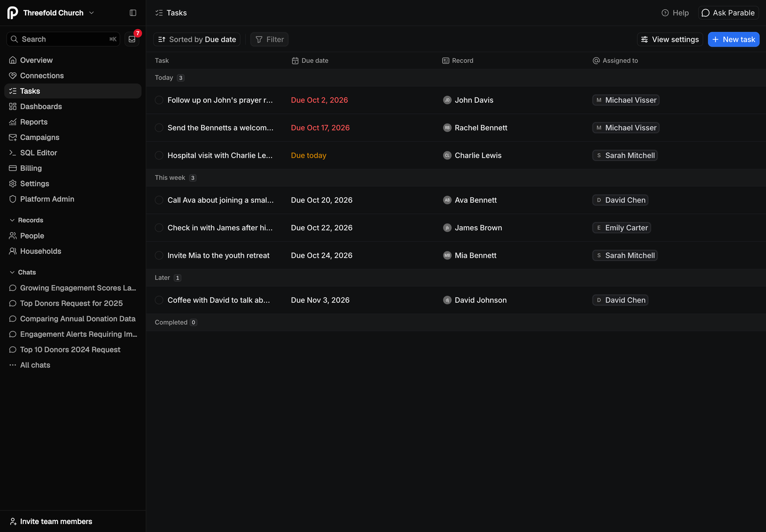766x532 pixels.
Task: Collapse the Records section chevron
Action: tap(12, 220)
